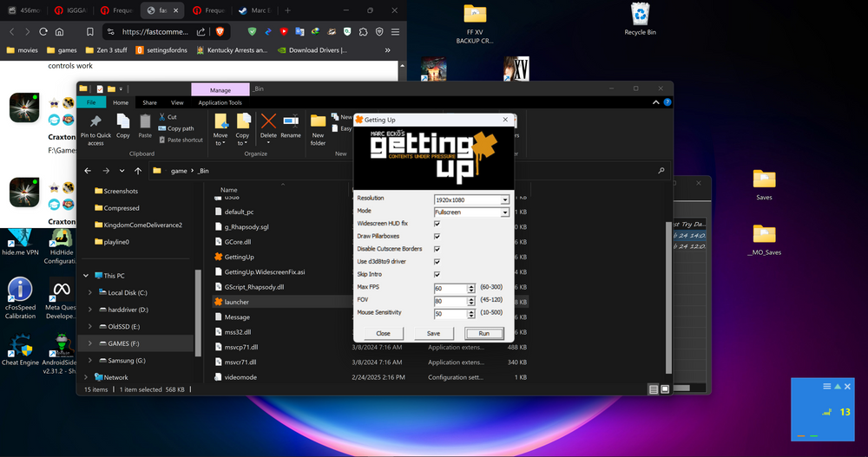This screenshot has height=457, width=868.
Task: Toggle Skip Intro checkbox
Action: [x=437, y=274]
